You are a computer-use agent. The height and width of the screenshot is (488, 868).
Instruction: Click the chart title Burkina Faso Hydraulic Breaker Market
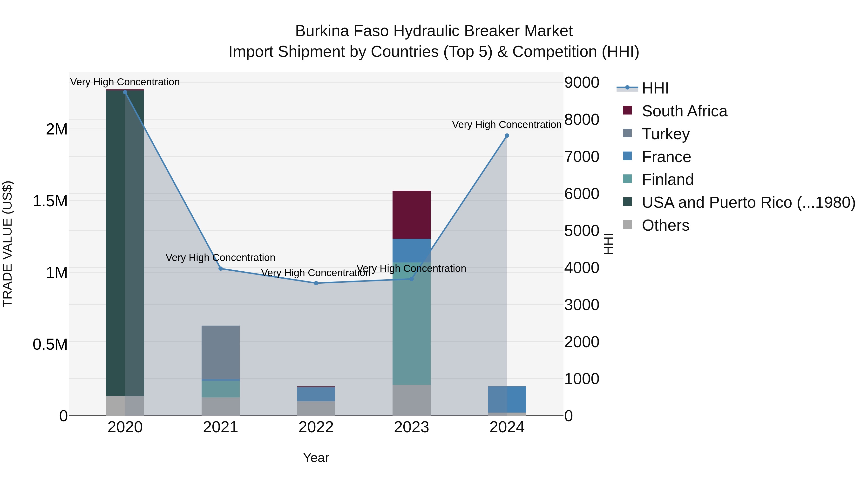pyautogui.click(x=434, y=31)
